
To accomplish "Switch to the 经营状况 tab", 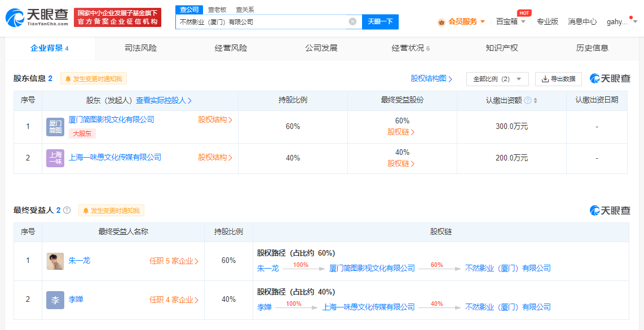I will [411, 48].
